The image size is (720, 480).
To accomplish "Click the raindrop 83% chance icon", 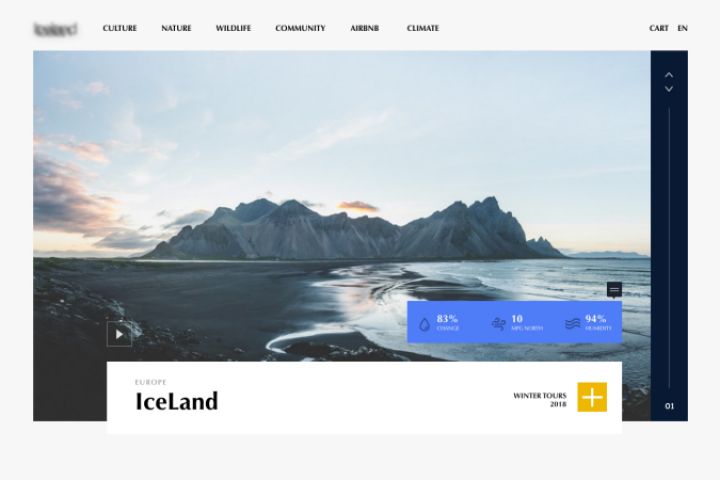I will pyautogui.click(x=425, y=324).
